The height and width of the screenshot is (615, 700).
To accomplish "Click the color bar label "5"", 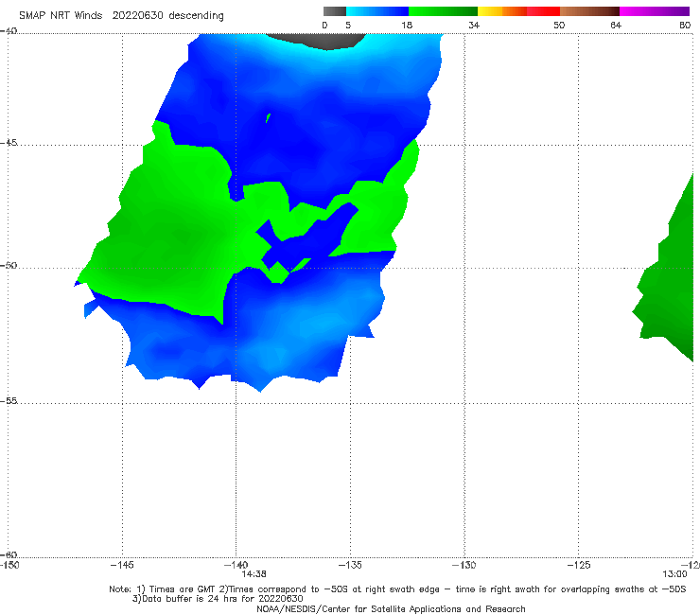I will click(x=348, y=26).
